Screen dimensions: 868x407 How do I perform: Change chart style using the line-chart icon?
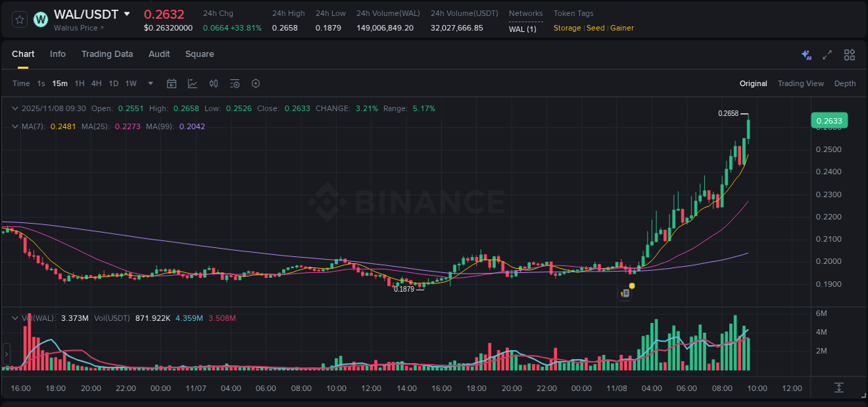pyautogui.click(x=192, y=83)
